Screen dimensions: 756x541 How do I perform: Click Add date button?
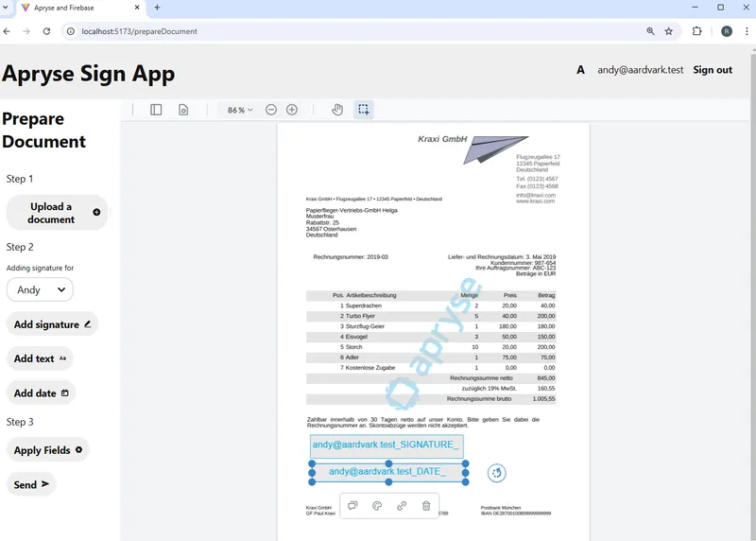(41, 393)
